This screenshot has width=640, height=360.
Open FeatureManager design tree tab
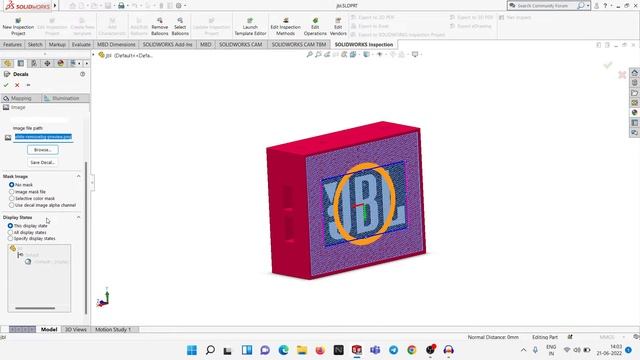(7, 63)
